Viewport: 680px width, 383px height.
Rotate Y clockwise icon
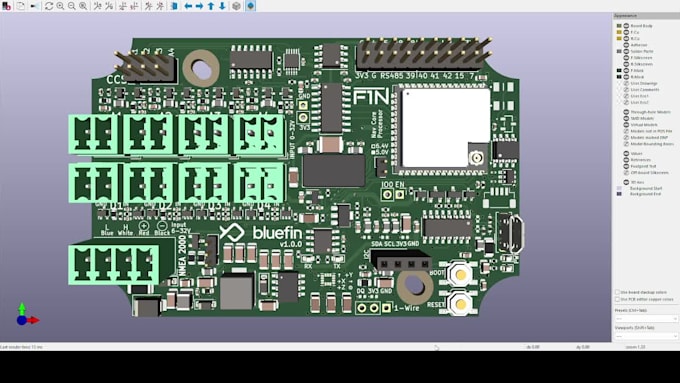(123, 6)
